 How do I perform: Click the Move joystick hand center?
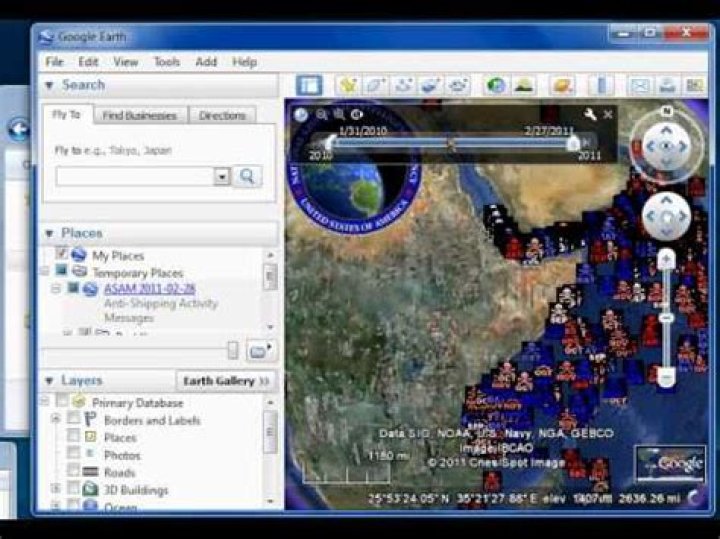click(x=666, y=216)
